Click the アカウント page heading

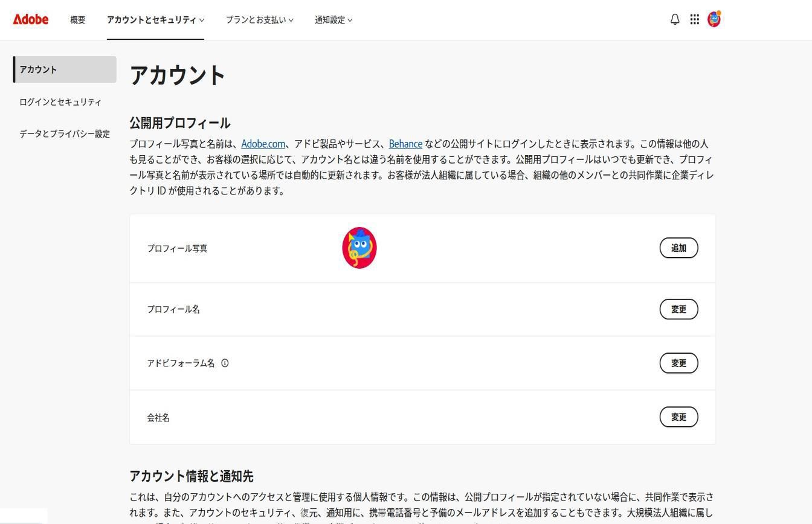pyautogui.click(x=177, y=75)
